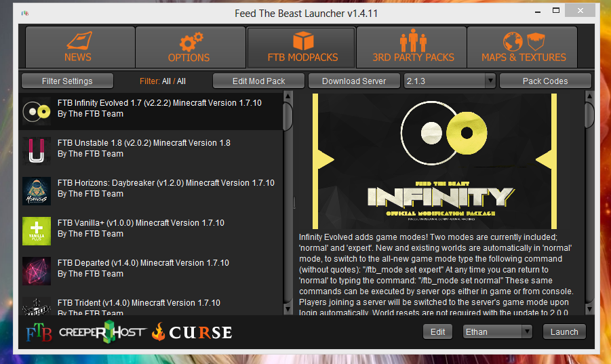Switch to FTB MODPACKS tab

(x=301, y=47)
